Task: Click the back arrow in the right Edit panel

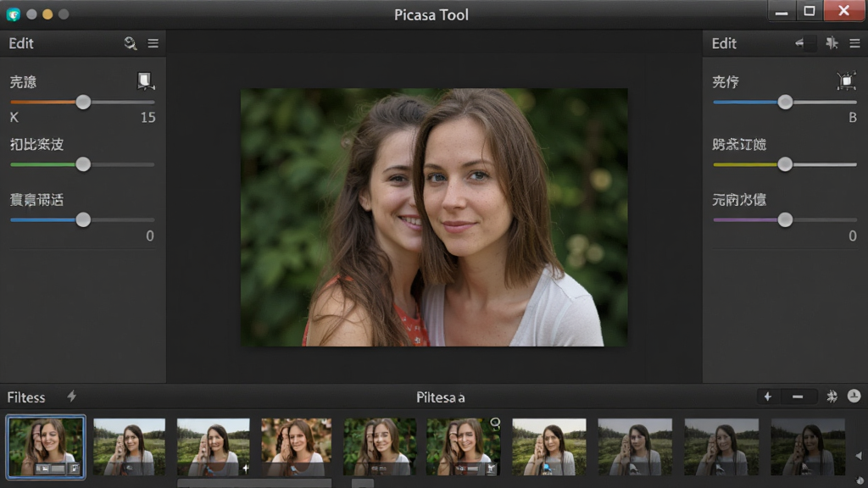Action: (x=799, y=43)
